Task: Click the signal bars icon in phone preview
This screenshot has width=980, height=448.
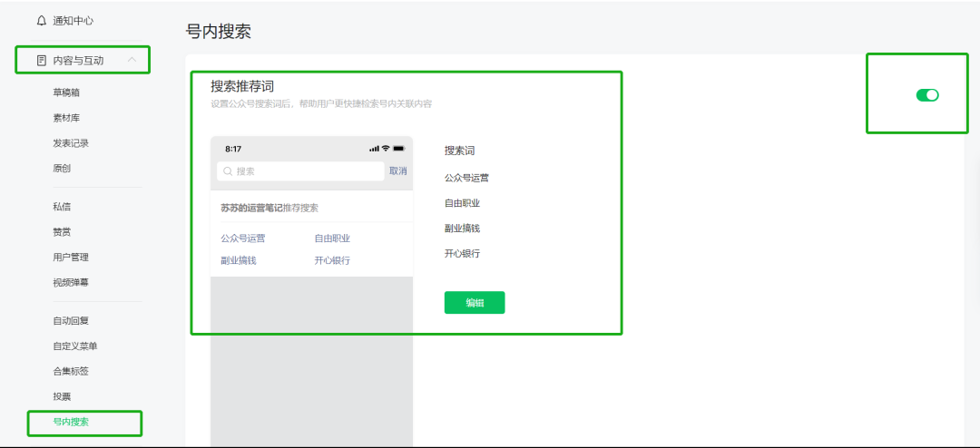Action: (x=375, y=149)
